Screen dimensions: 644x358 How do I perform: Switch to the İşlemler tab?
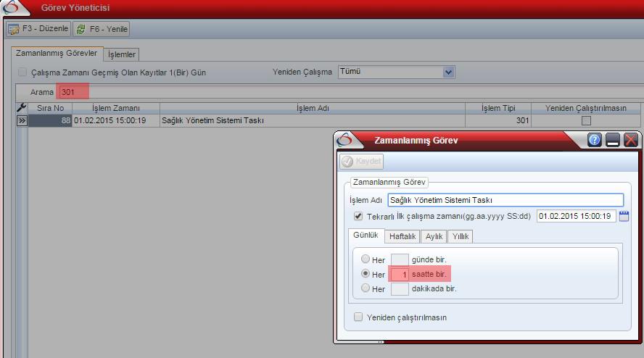[122, 54]
